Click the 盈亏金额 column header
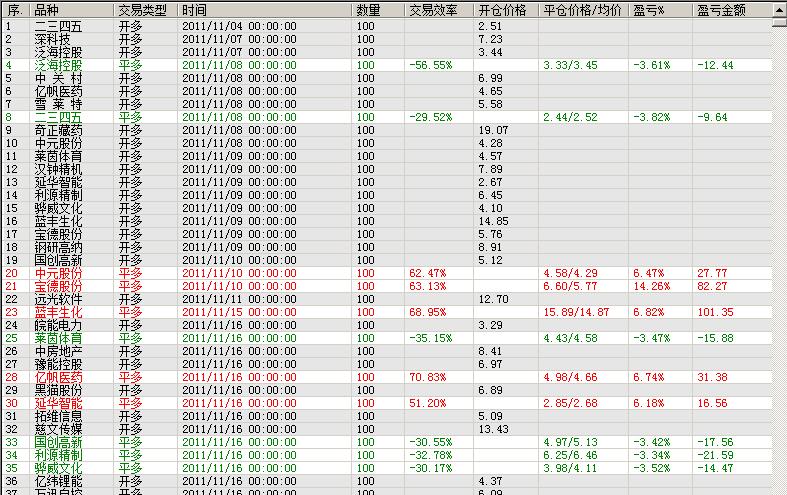 coord(732,10)
